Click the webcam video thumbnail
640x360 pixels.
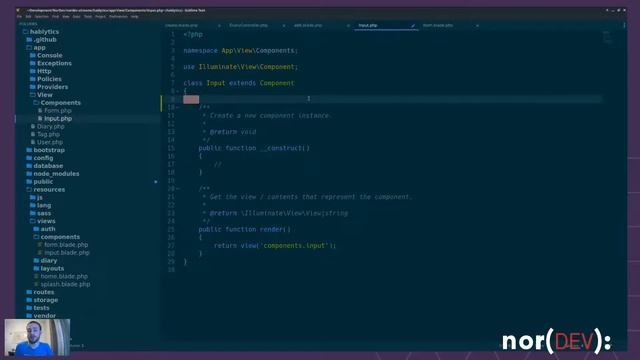pyautogui.click(x=37, y=338)
